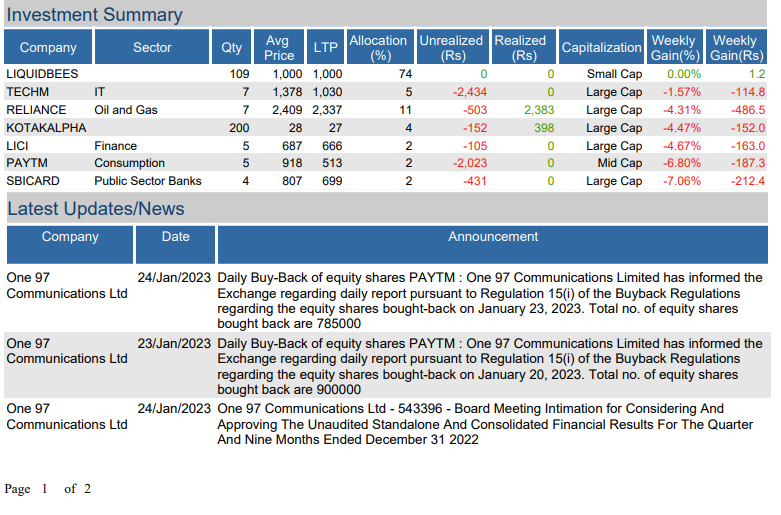The width and height of the screenshot is (781, 515).
Task: Select the RELIANCE company name
Action: [36, 110]
